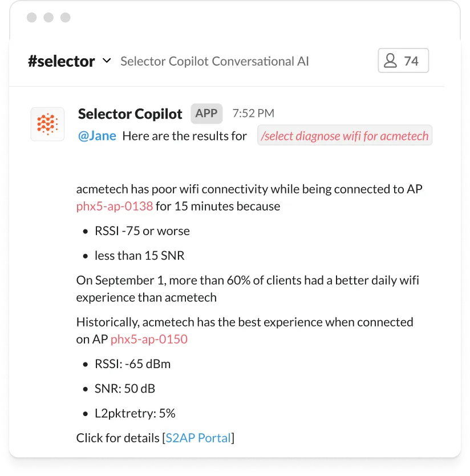
Task: Expand the #selector channel dropdown chevron
Action: [106, 60]
